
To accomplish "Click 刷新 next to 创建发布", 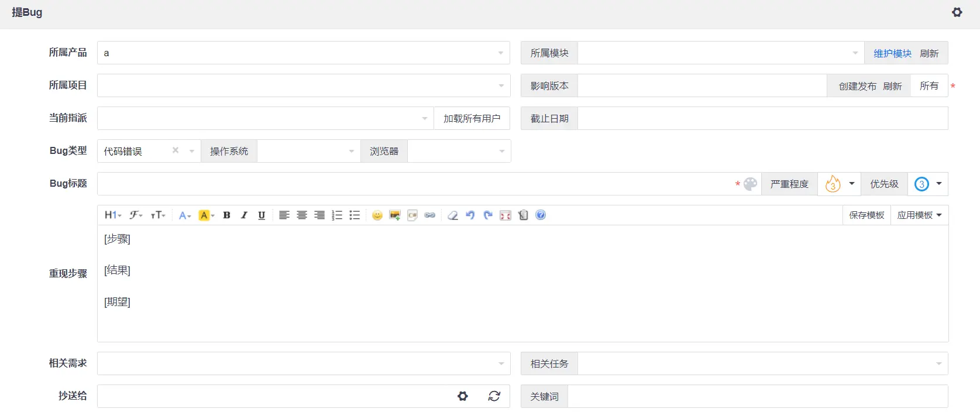I will (892, 86).
